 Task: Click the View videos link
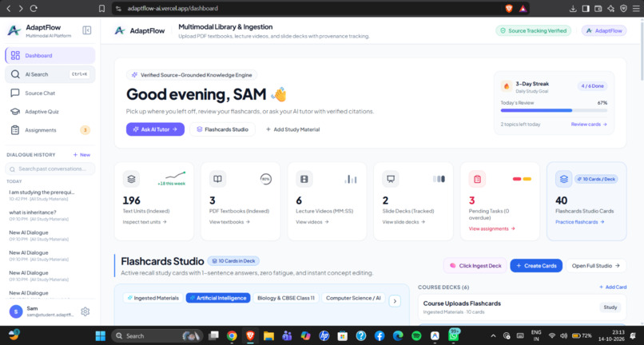click(312, 222)
